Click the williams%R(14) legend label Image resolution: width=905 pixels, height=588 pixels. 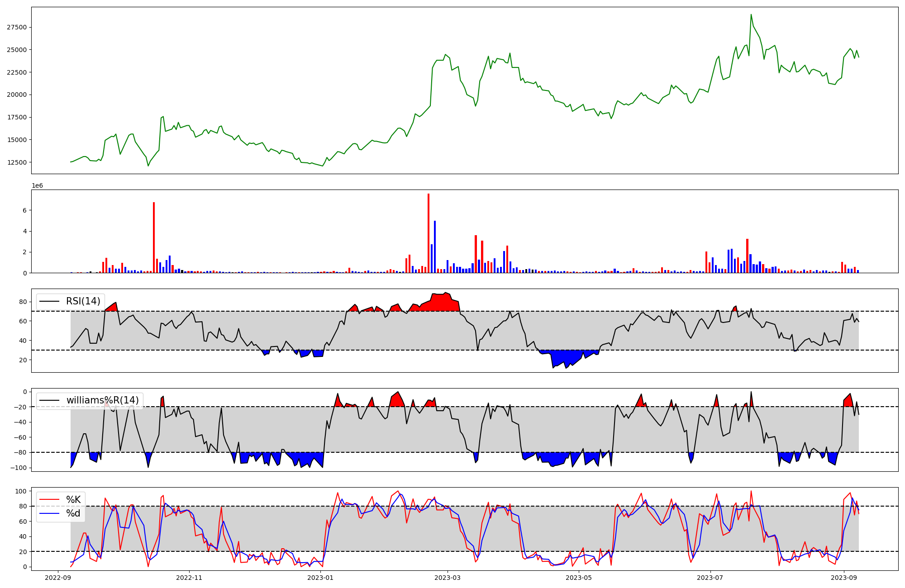pyautogui.click(x=103, y=400)
